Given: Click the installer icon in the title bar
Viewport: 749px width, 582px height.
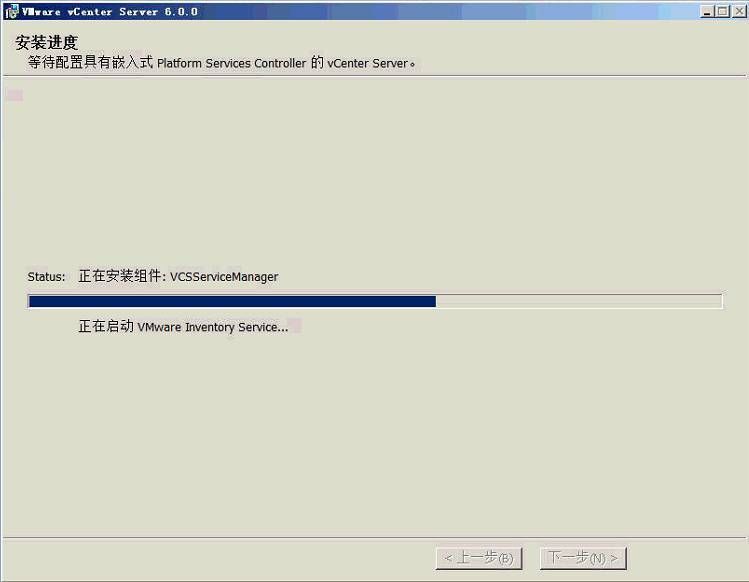Looking at the screenshot, I should click(11, 11).
